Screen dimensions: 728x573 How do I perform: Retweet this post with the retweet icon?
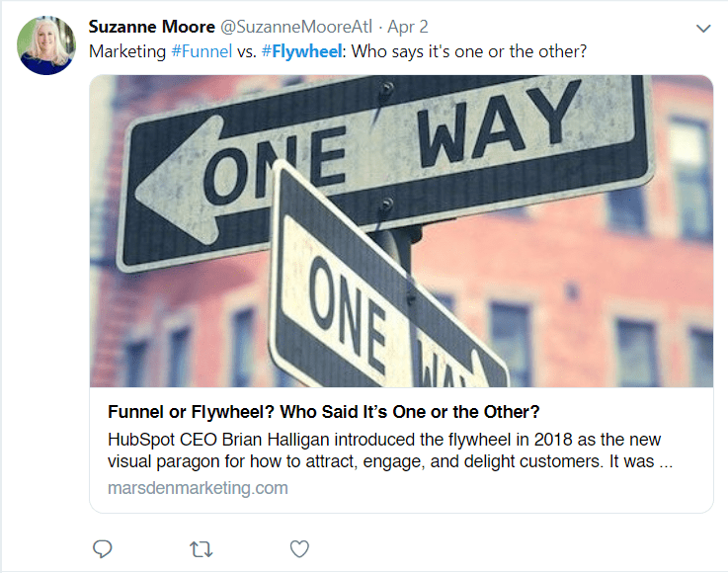[x=201, y=548]
